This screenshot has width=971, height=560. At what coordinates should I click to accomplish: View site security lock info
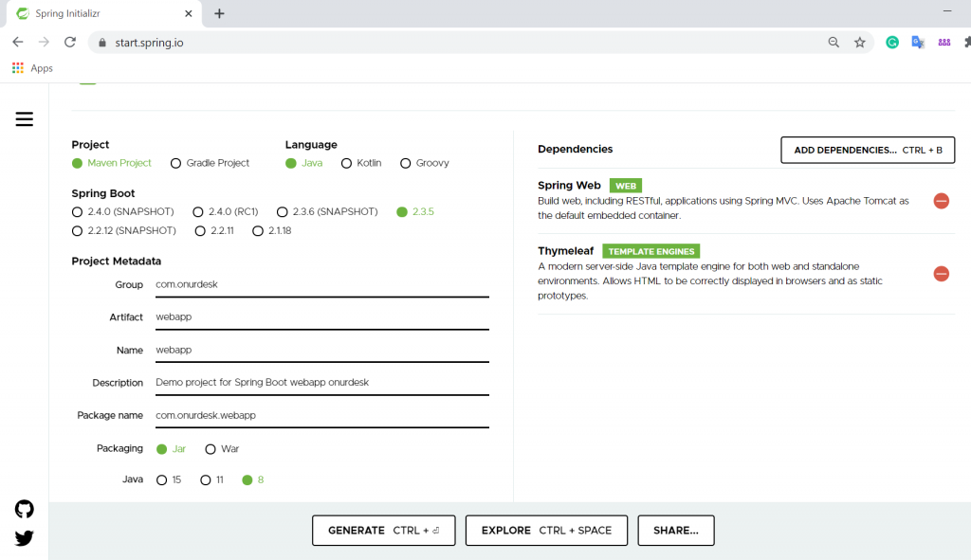(x=102, y=42)
